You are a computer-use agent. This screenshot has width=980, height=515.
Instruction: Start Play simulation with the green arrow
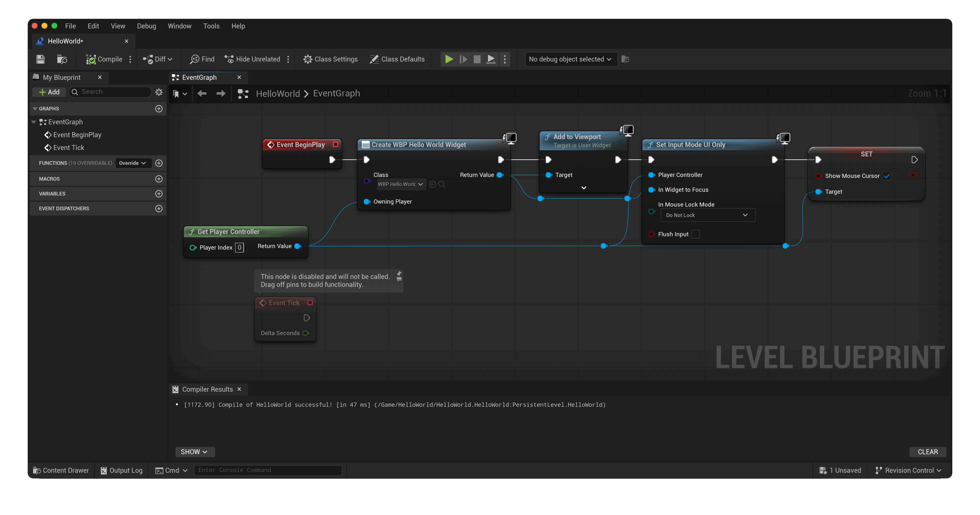[449, 59]
